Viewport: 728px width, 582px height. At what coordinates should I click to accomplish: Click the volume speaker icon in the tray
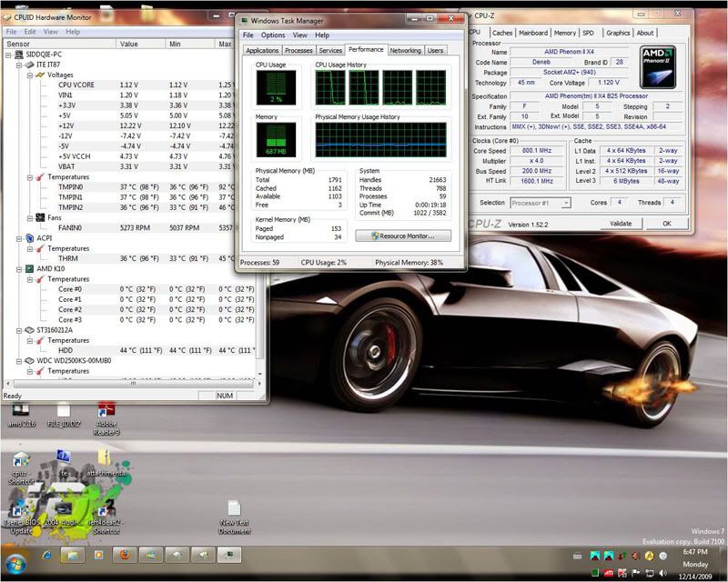[662, 573]
